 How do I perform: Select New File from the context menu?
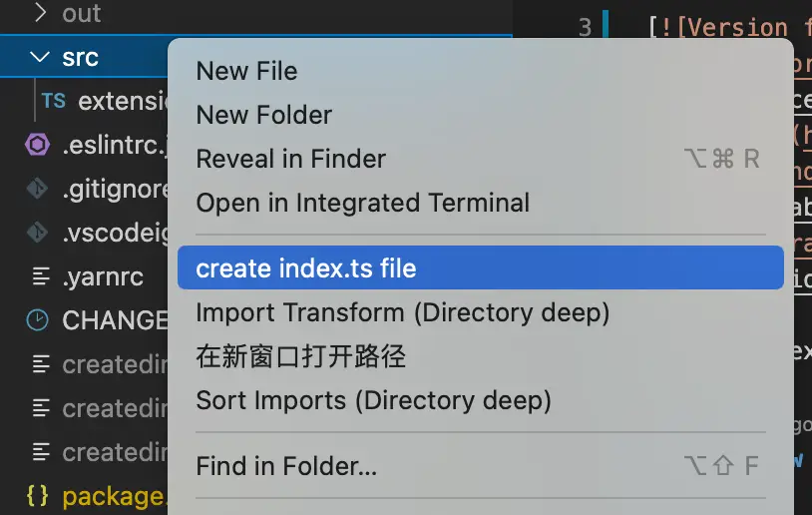(x=246, y=71)
